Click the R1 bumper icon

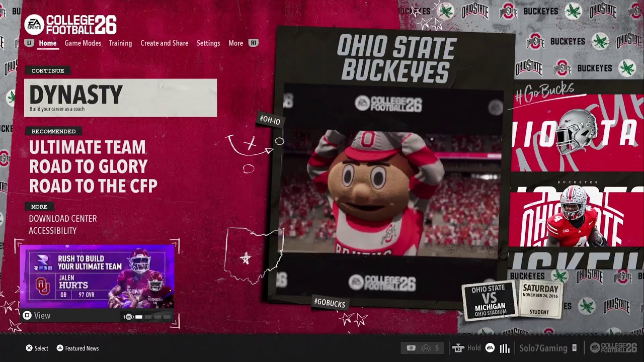254,43
